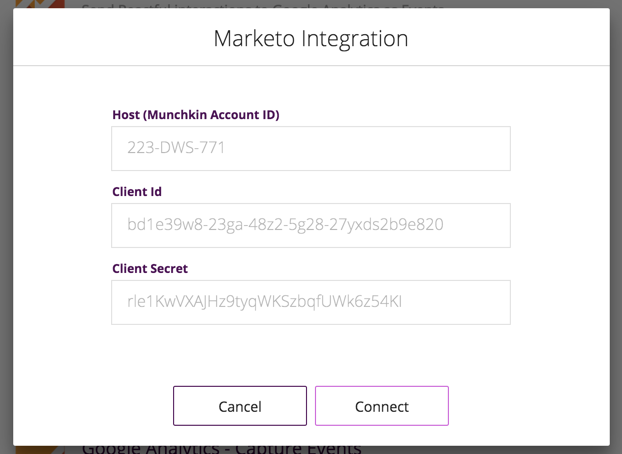Click the divider line beneath dialog title
The height and width of the screenshot is (454, 622).
(x=310, y=66)
